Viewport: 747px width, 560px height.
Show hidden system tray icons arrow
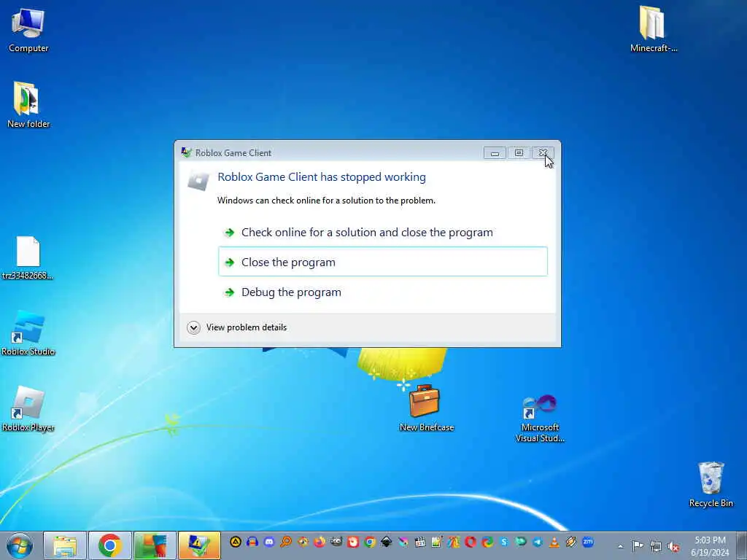click(x=620, y=546)
